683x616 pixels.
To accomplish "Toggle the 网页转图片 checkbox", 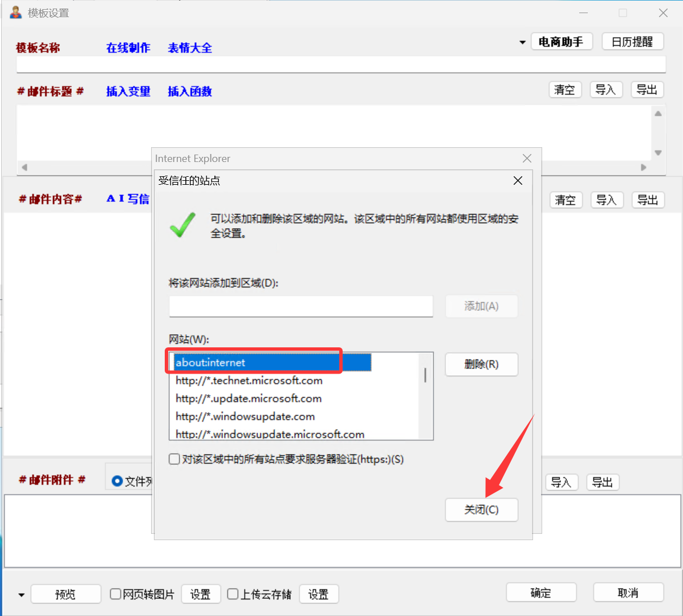I will click(x=116, y=594).
